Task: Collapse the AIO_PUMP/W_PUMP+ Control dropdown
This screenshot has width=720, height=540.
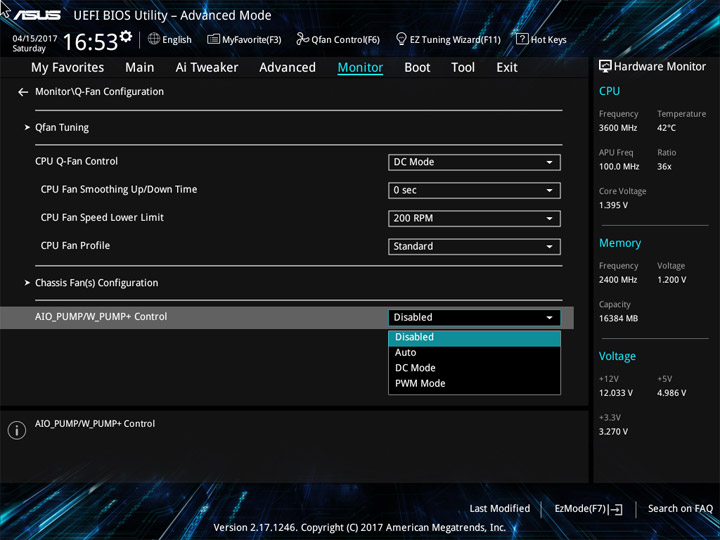Action: pos(474,318)
